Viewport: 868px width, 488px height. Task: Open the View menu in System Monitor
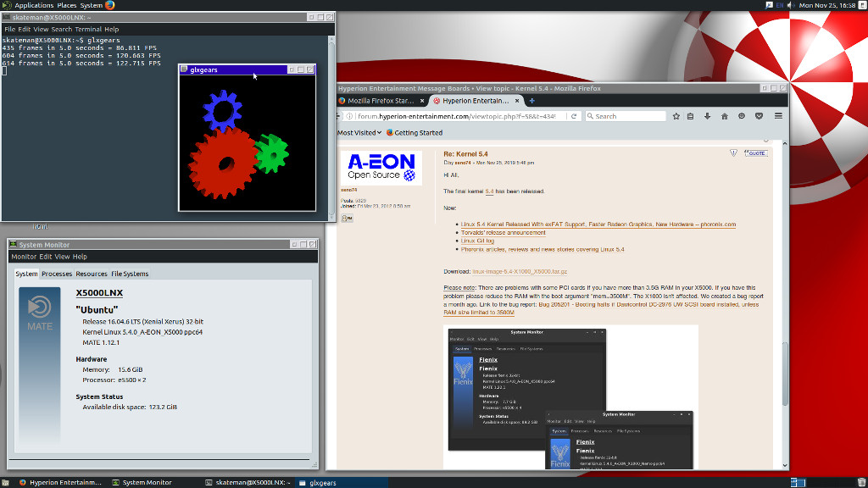(x=62, y=257)
